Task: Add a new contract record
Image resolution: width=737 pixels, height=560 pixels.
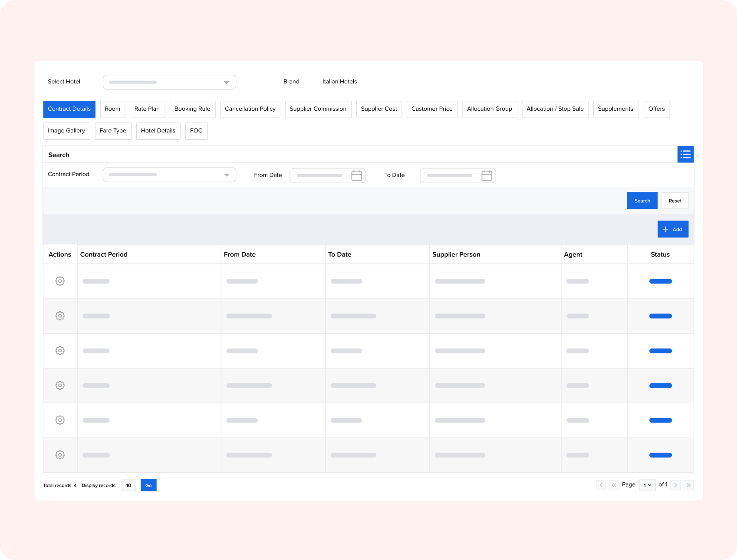Action: tap(673, 229)
